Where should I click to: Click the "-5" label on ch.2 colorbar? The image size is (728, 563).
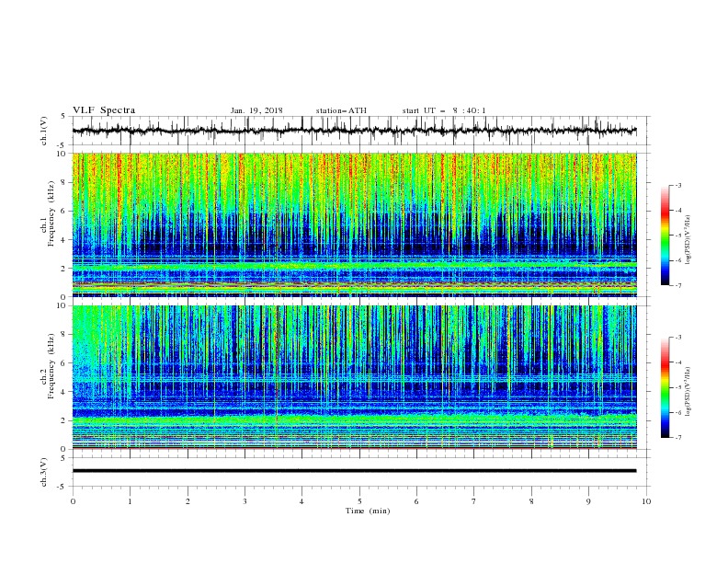tap(678, 387)
